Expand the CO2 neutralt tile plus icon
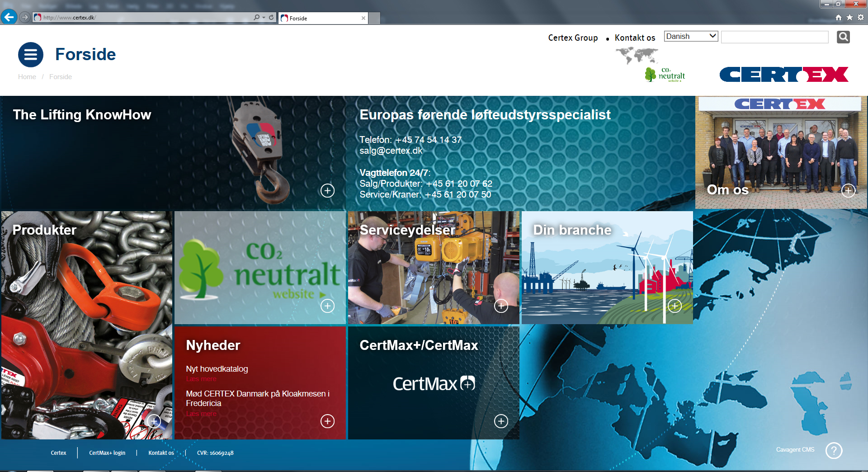The width and height of the screenshot is (868, 472). 327,306
